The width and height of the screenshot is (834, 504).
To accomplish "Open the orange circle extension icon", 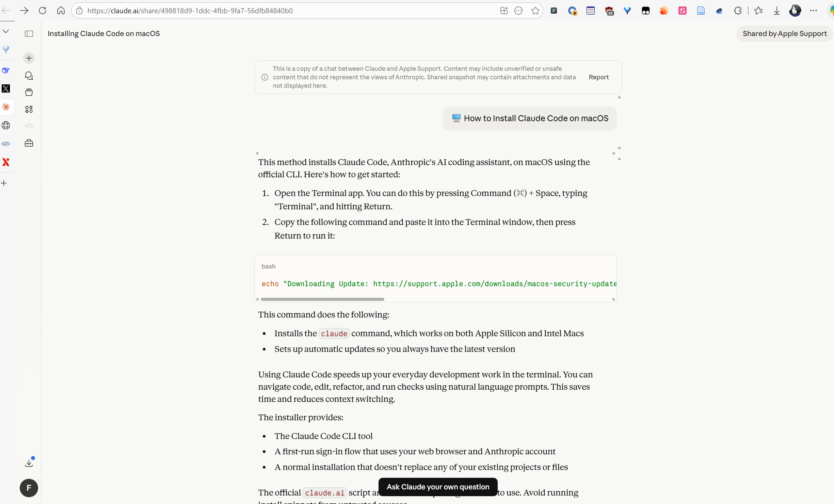I will 664,11.
